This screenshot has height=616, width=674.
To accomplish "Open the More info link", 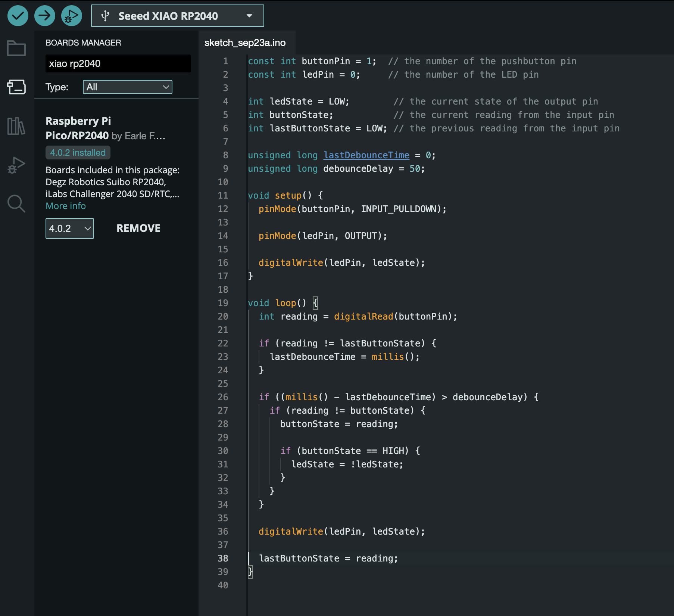I will (x=66, y=206).
